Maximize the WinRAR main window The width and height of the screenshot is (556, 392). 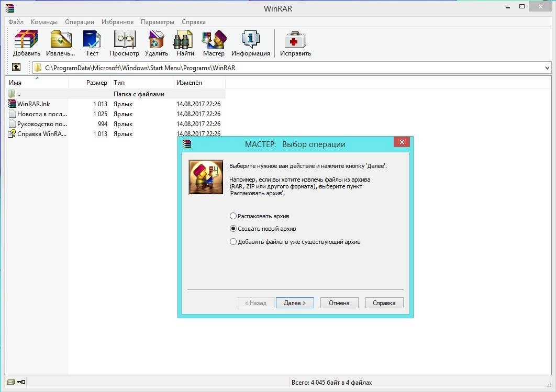point(522,7)
